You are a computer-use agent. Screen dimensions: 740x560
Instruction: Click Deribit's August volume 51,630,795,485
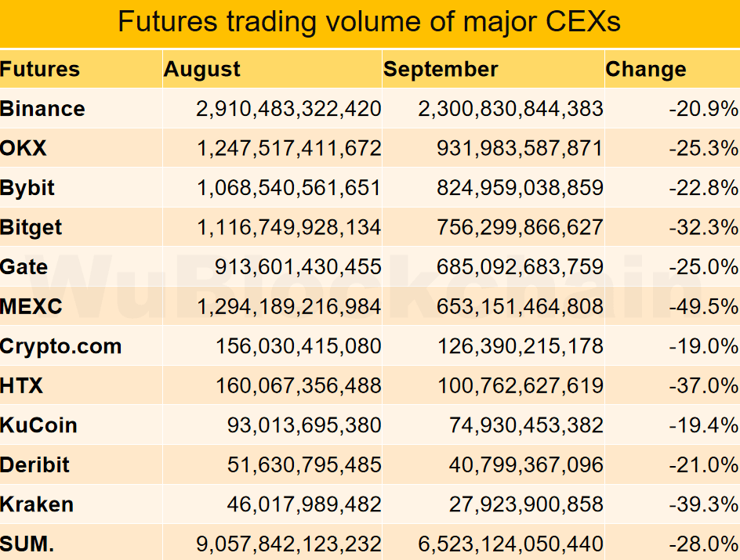tap(304, 465)
